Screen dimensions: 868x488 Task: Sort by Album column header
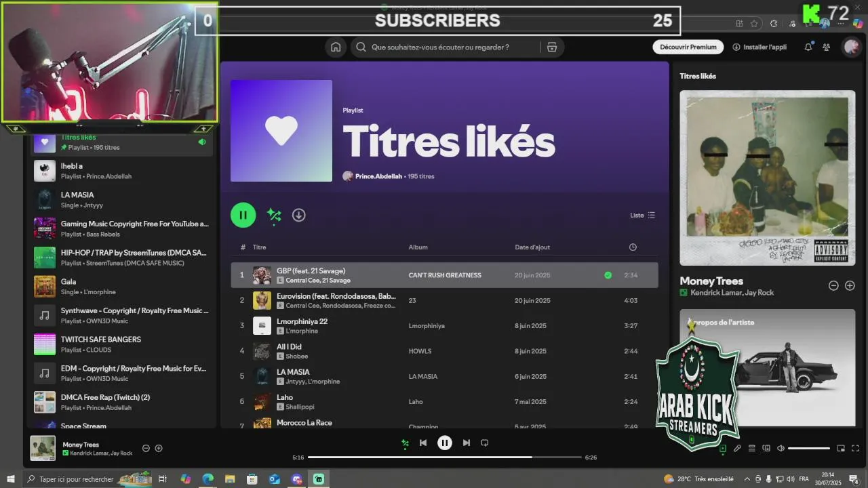point(418,247)
